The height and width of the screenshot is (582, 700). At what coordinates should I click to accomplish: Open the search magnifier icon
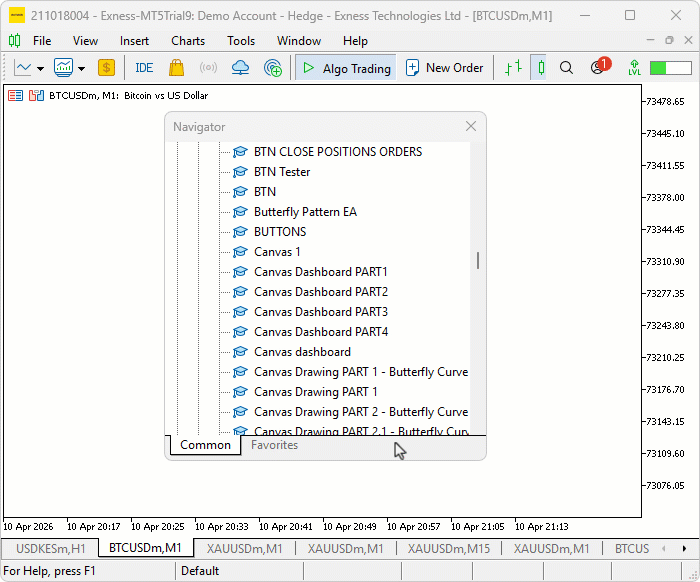point(566,68)
